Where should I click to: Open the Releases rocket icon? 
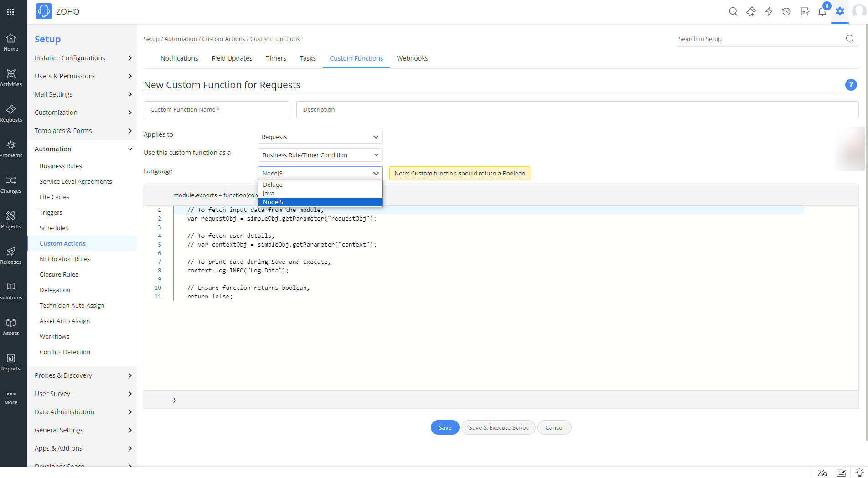click(x=11, y=256)
